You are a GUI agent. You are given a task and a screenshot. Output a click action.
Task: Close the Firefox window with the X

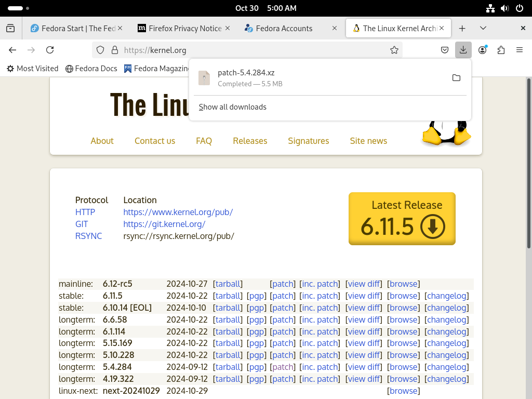click(x=523, y=29)
